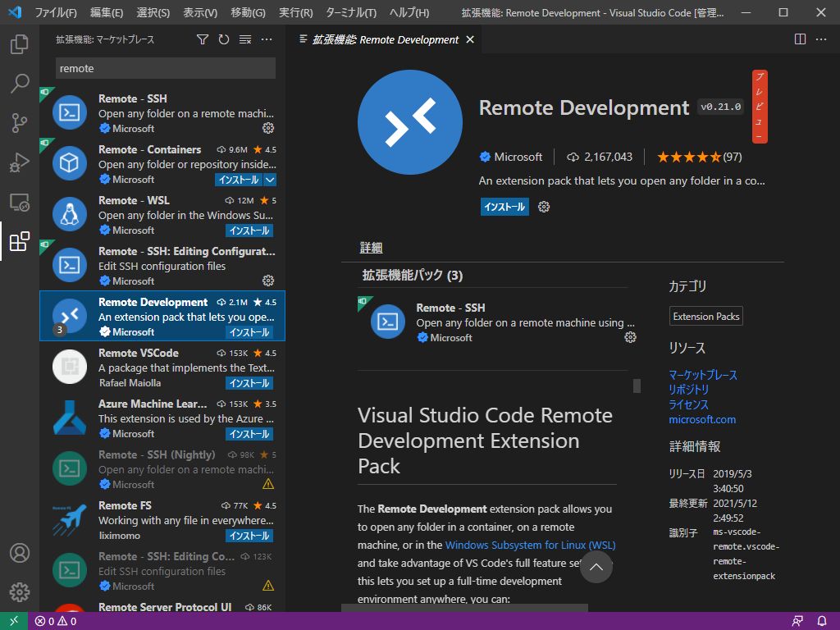Open the 移動(G) menu

pos(248,12)
